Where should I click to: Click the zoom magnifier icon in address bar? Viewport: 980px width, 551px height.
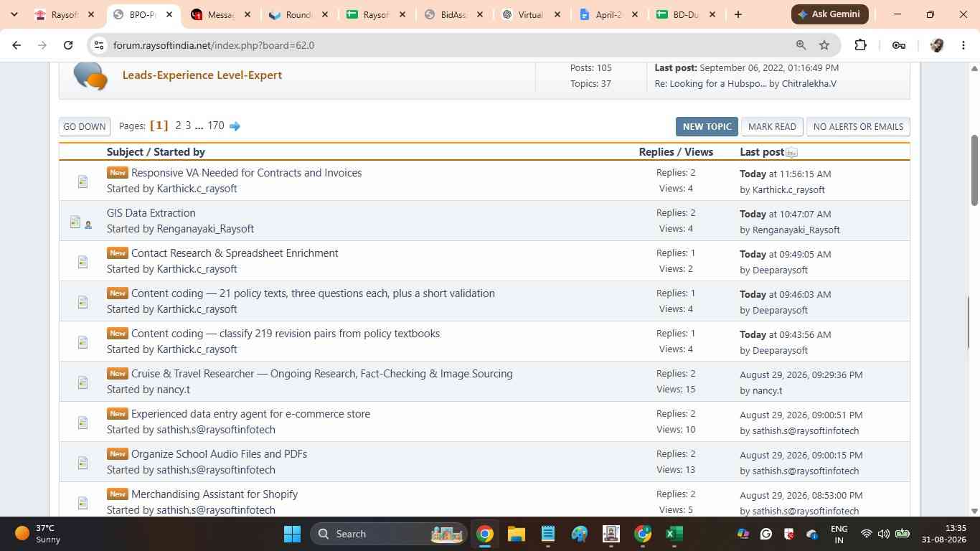[x=801, y=45]
